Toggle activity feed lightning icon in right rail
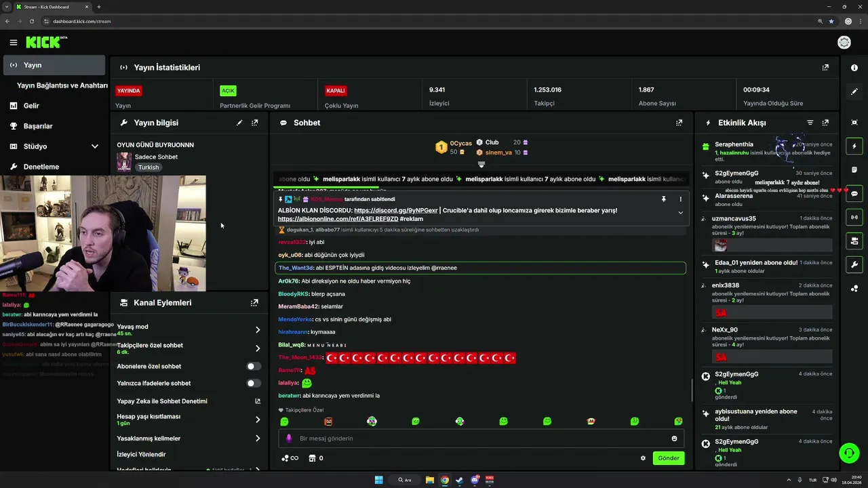868x488 pixels. 854,146
